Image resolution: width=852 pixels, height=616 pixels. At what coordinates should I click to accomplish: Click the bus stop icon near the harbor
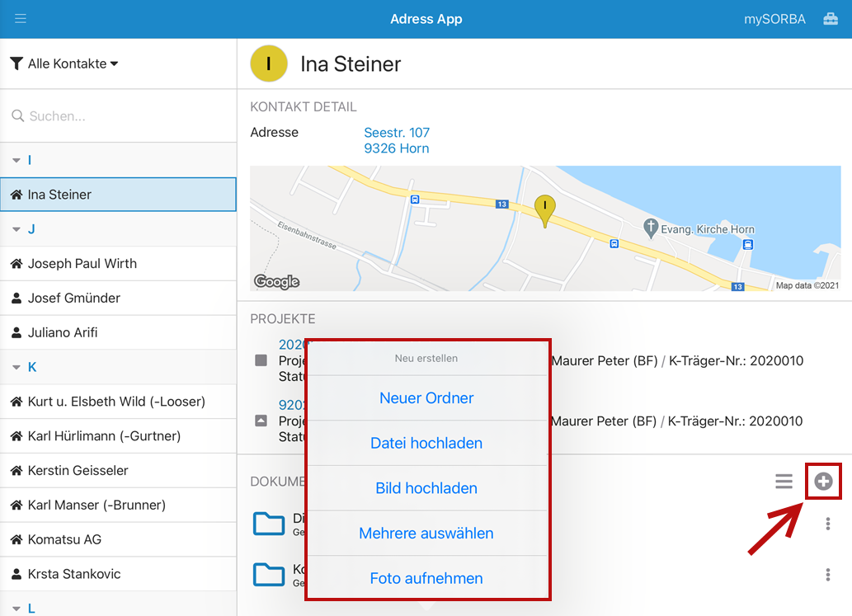[x=748, y=244]
